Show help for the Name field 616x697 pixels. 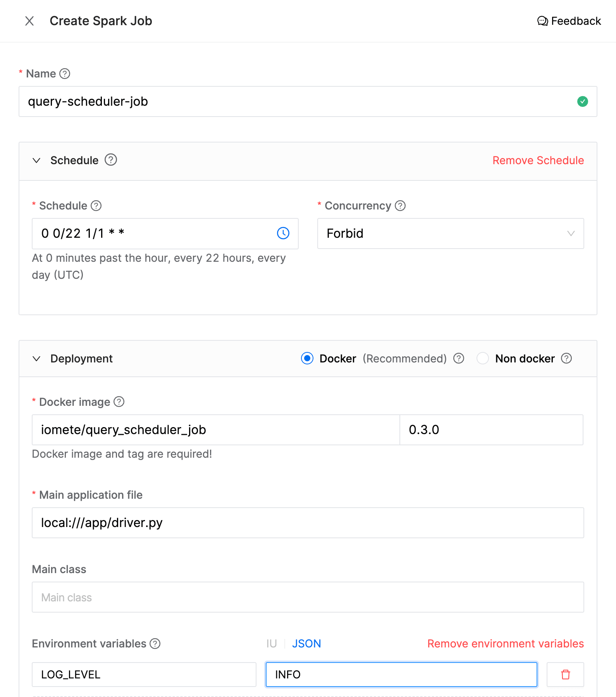(x=65, y=74)
